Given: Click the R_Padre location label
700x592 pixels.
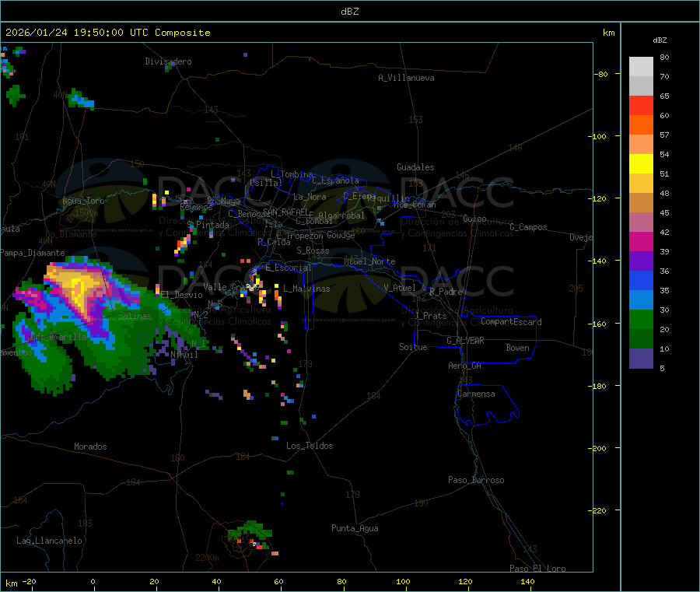Looking at the screenshot, I should click(446, 292).
